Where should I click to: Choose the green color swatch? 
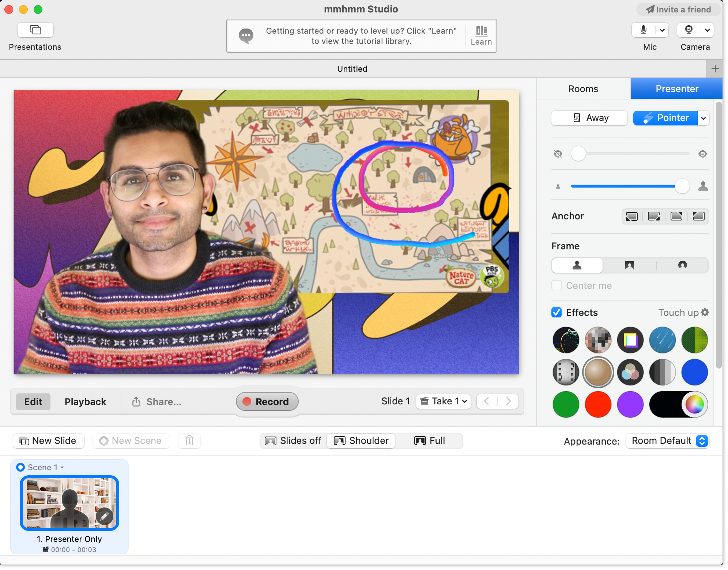coord(566,404)
